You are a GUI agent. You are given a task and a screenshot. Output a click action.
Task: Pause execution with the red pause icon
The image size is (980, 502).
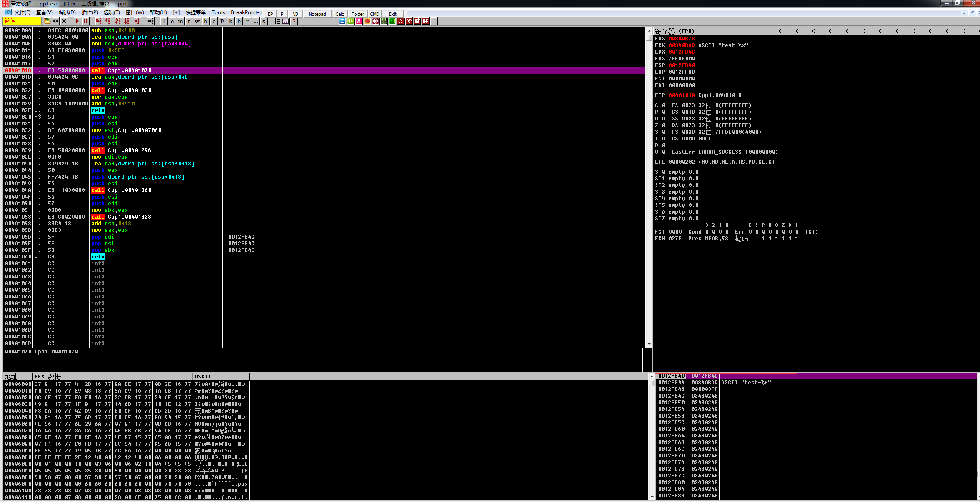[x=86, y=21]
